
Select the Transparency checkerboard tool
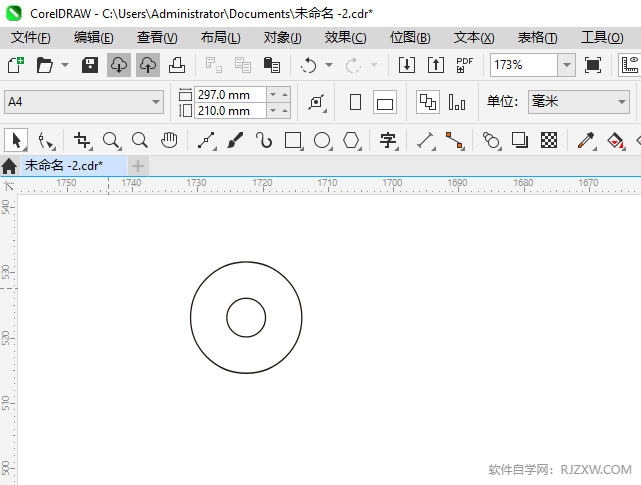pyautogui.click(x=549, y=141)
